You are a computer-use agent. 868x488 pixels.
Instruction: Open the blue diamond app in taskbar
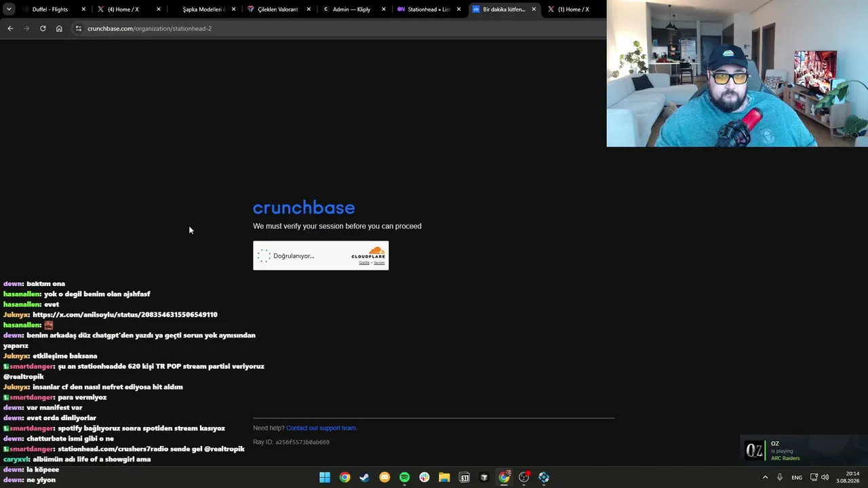[x=544, y=477]
